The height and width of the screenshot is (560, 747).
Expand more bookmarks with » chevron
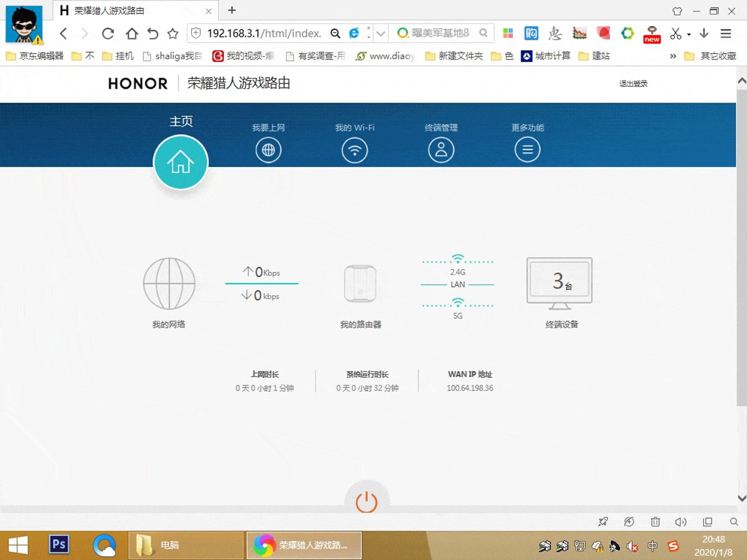click(673, 56)
